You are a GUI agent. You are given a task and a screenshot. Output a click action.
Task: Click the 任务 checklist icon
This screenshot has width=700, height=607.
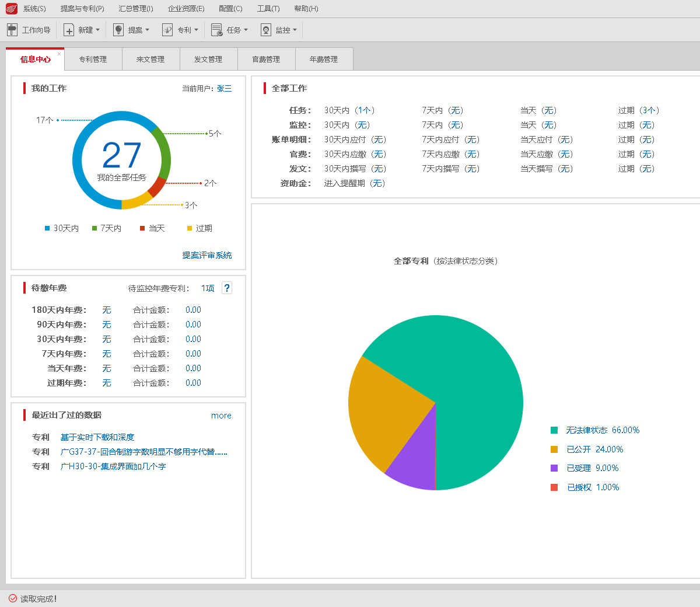(216, 30)
